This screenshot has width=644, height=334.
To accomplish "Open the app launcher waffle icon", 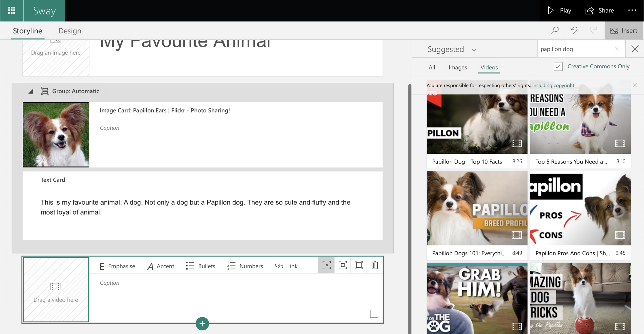I will [x=12, y=11].
